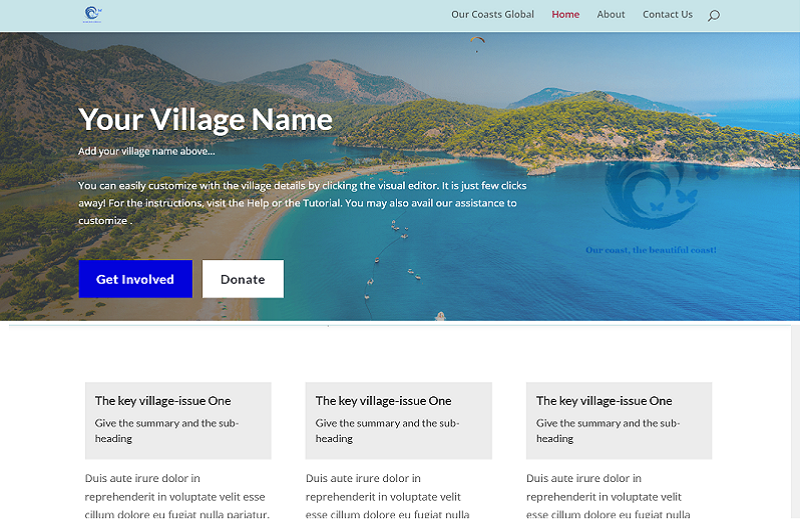Select the middle card's key village-issue heading
Viewport: 800px width, 531px height.
383,401
